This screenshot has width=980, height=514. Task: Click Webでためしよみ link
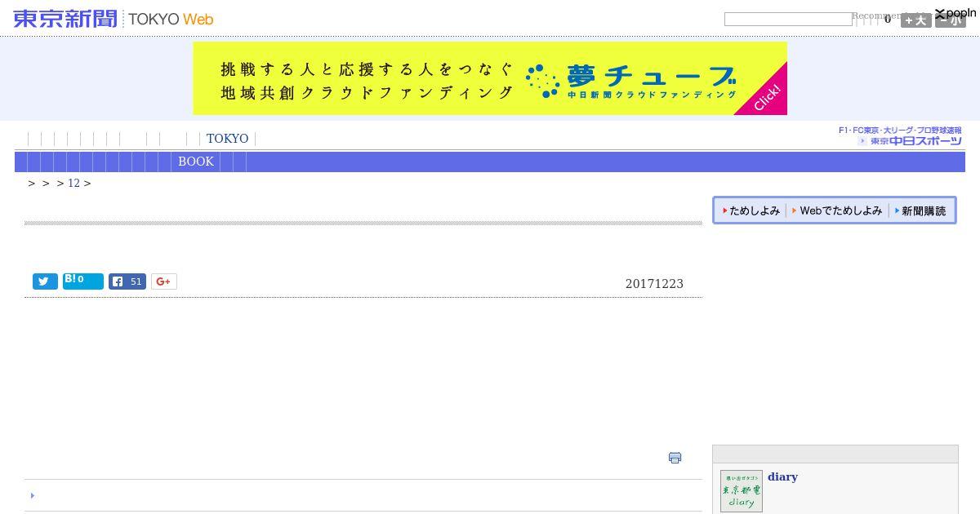pos(837,210)
